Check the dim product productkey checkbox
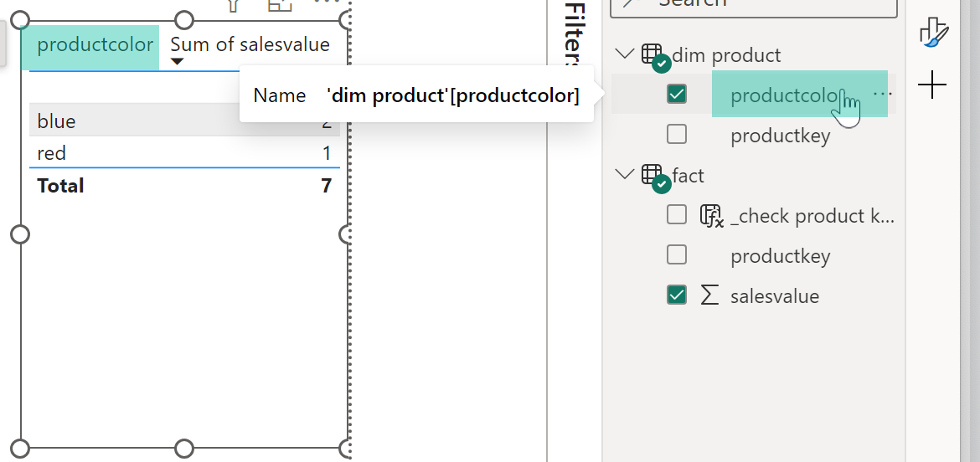This screenshot has height=462, width=980. pos(677,134)
